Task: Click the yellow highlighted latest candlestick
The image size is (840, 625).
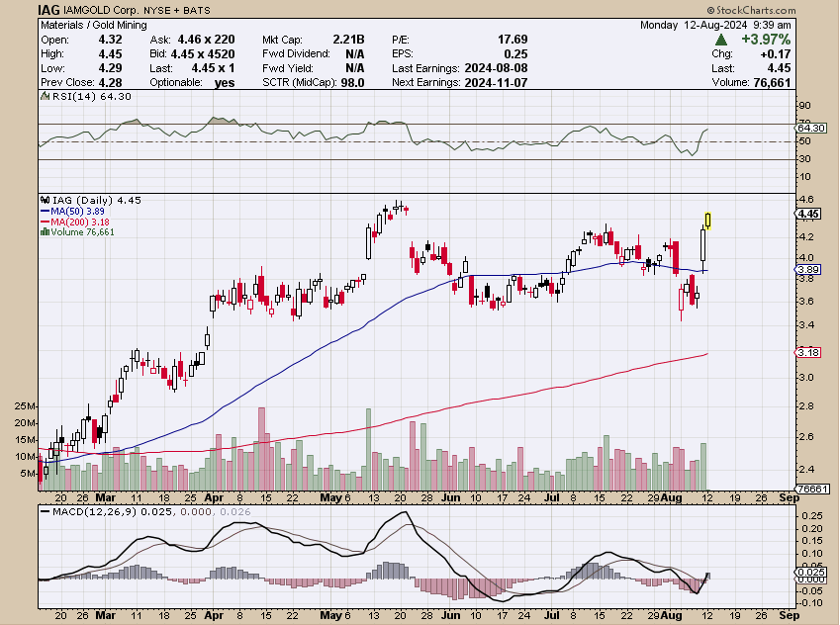Action: click(x=708, y=221)
